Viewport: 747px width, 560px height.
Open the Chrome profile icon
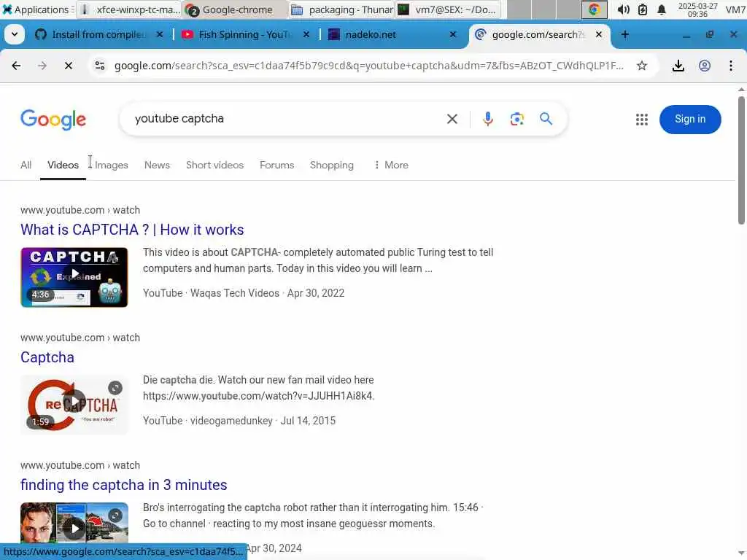click(705, 66)
